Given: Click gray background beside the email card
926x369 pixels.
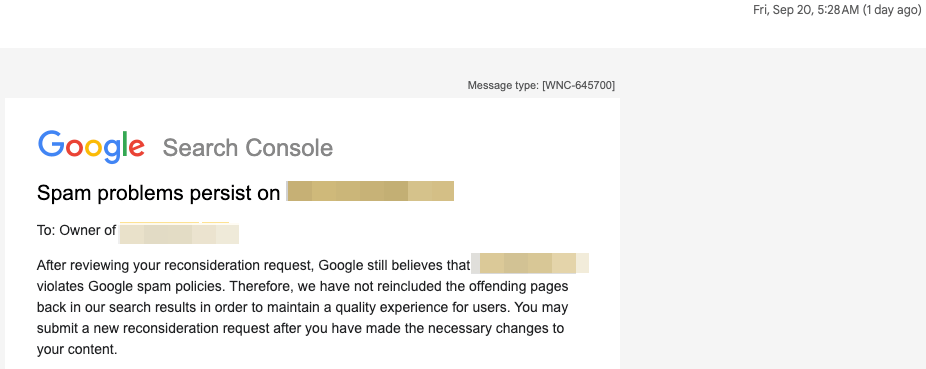Looking at the screenshot, I should pos(768,224).
